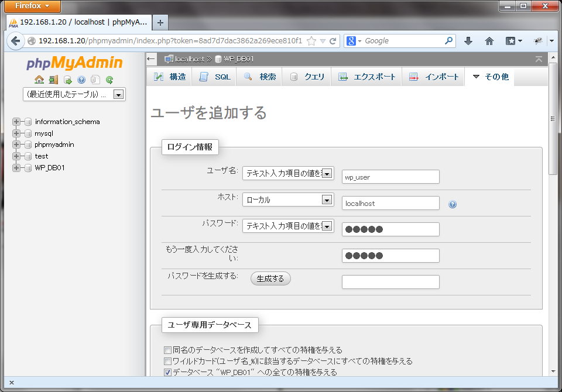Click the Google search box
The width and height of the screenshot is (562, 392).
pyautogui.click(x=403, y=41)
